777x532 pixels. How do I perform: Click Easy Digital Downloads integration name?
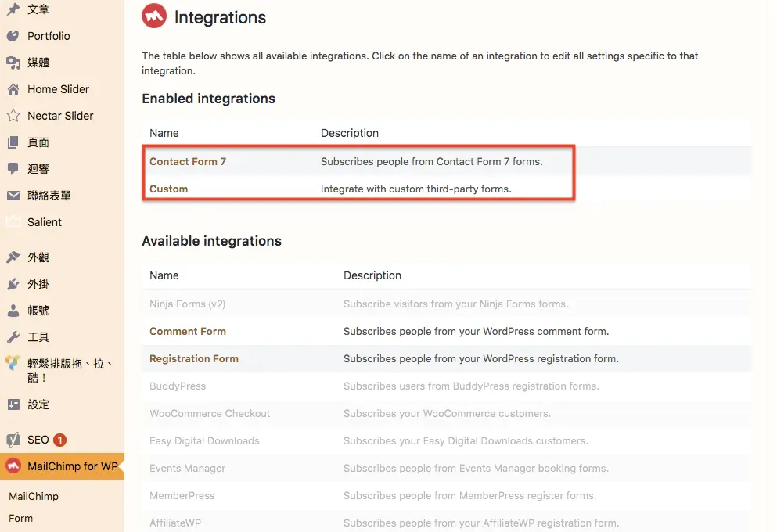tap(204, 441)
